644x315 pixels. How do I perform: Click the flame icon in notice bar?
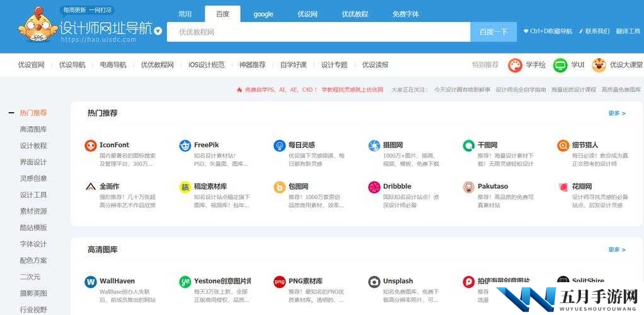pos(239,89)
